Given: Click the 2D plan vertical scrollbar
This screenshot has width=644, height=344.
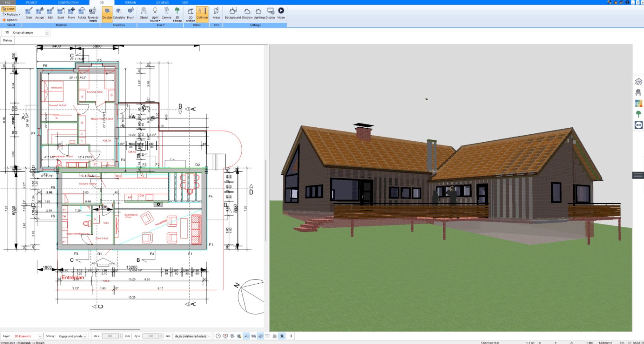Looking at the screenshot, I should pyautogui.click(x=265, y=201).
